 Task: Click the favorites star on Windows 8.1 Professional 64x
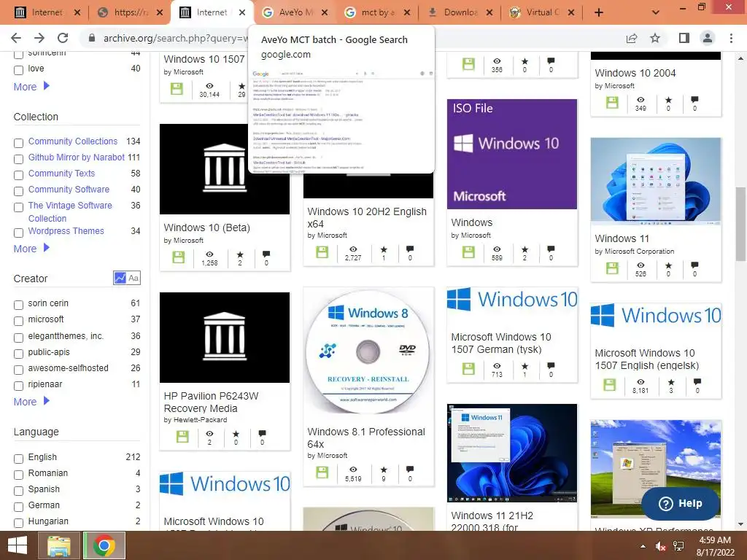tap(384, 470)
